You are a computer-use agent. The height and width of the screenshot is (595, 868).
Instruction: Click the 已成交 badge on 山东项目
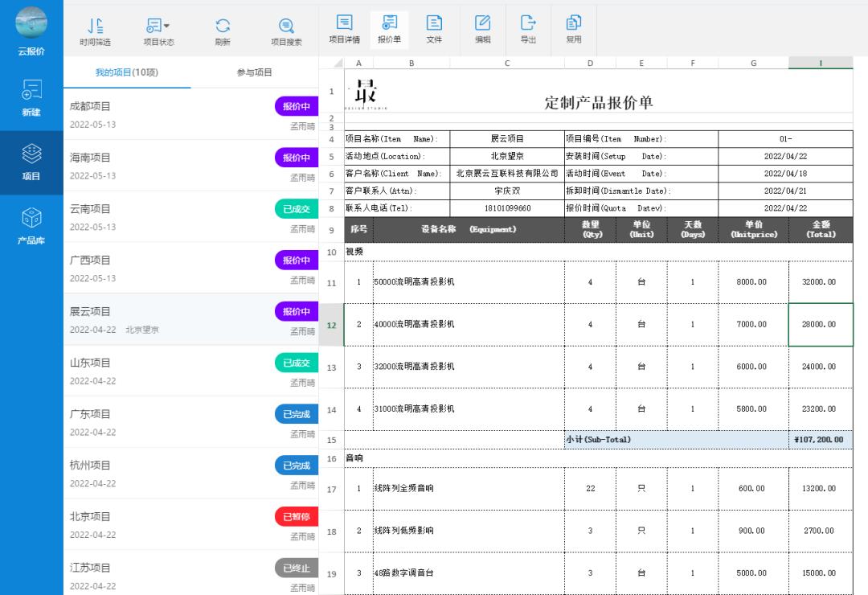pos(295,363)
